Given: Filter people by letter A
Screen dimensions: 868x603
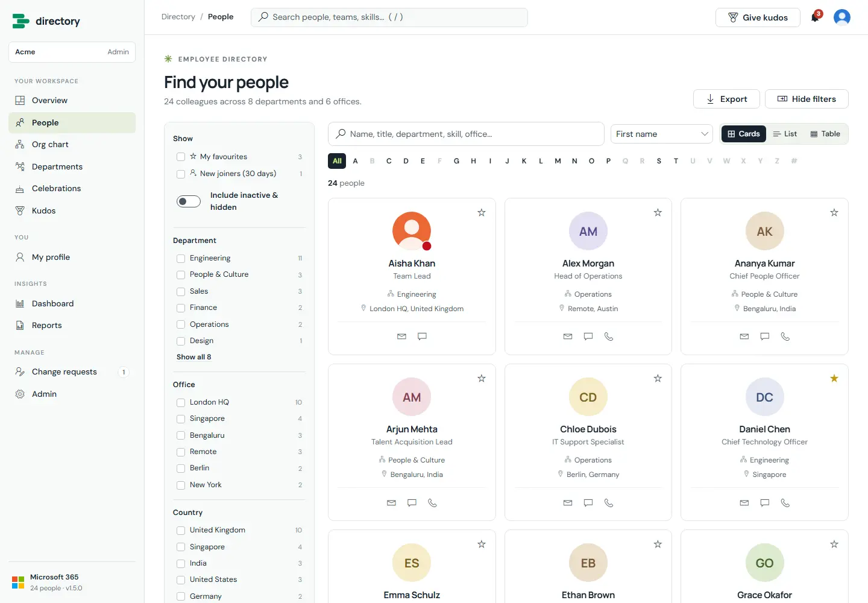Looking at the screenshot, I should [356, 161].
